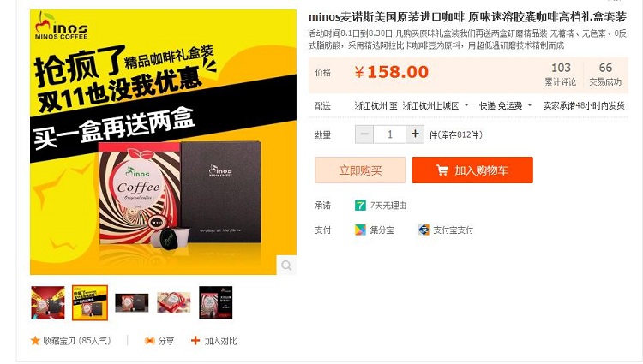View the 66 交易成功 transactions count
Screen dimensions: 643x364
[605, 74]
